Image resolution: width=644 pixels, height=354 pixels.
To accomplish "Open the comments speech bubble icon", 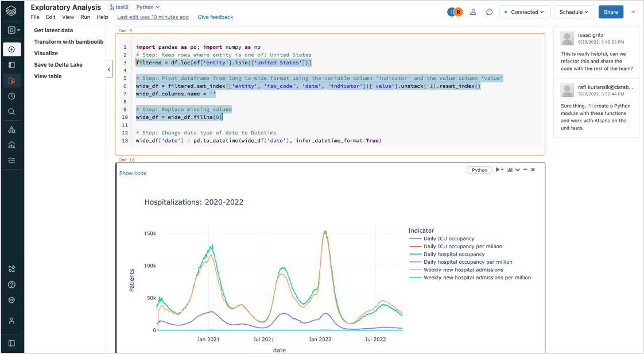I will point(489,12).
